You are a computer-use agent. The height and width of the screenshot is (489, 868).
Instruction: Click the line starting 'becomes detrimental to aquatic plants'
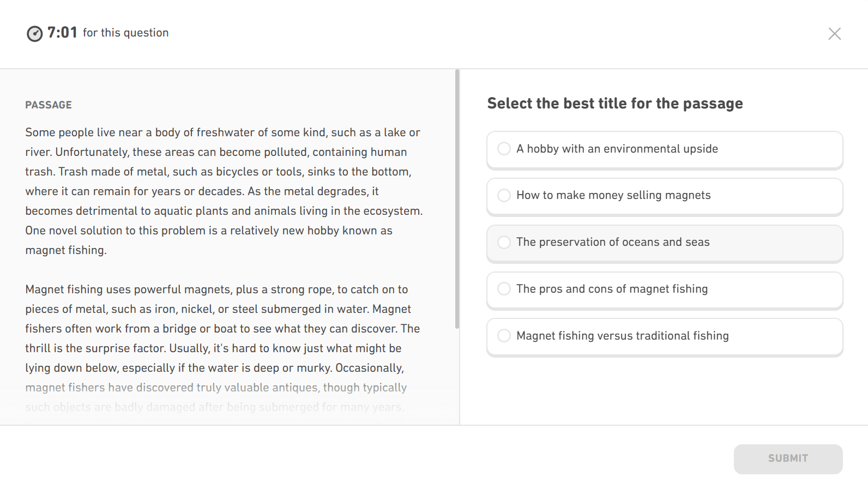pos(224,211)
